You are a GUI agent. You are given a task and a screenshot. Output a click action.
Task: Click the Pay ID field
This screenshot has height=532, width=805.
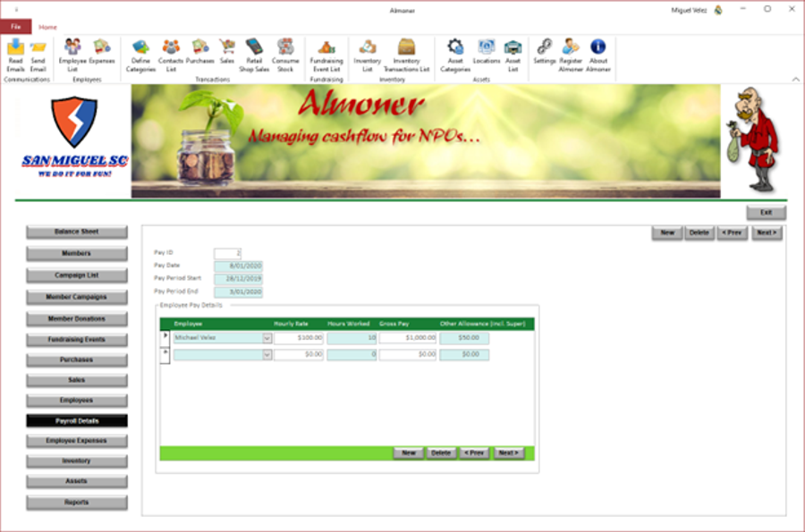pos(227,253)
